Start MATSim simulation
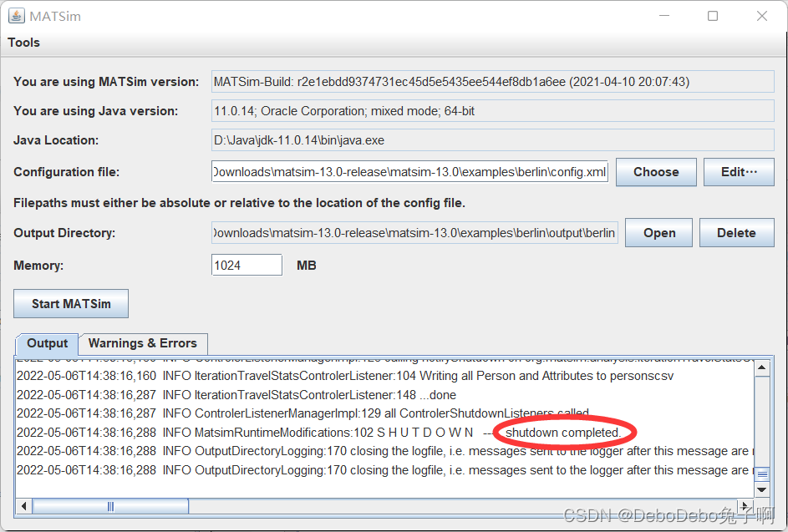The image size is (788, 532). (x=71, y=304)
